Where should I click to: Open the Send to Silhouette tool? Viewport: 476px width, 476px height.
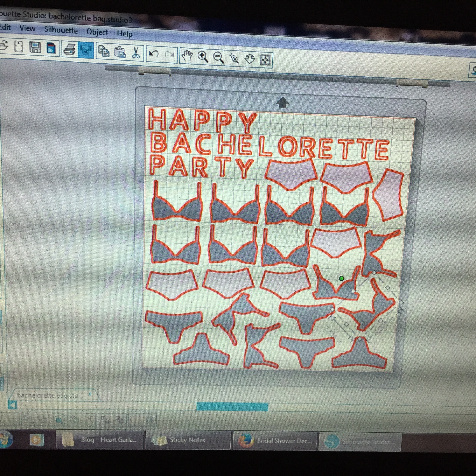click(x=86, y=50)
